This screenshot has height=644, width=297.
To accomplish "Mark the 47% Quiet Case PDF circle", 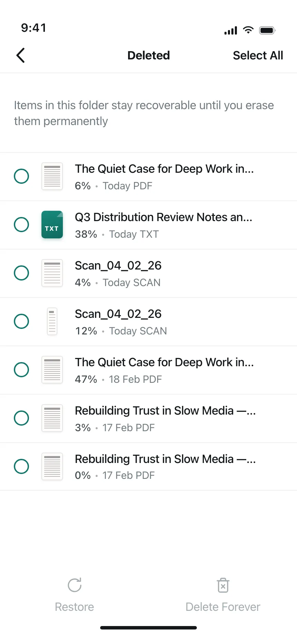I will click(x=21, y=370).
